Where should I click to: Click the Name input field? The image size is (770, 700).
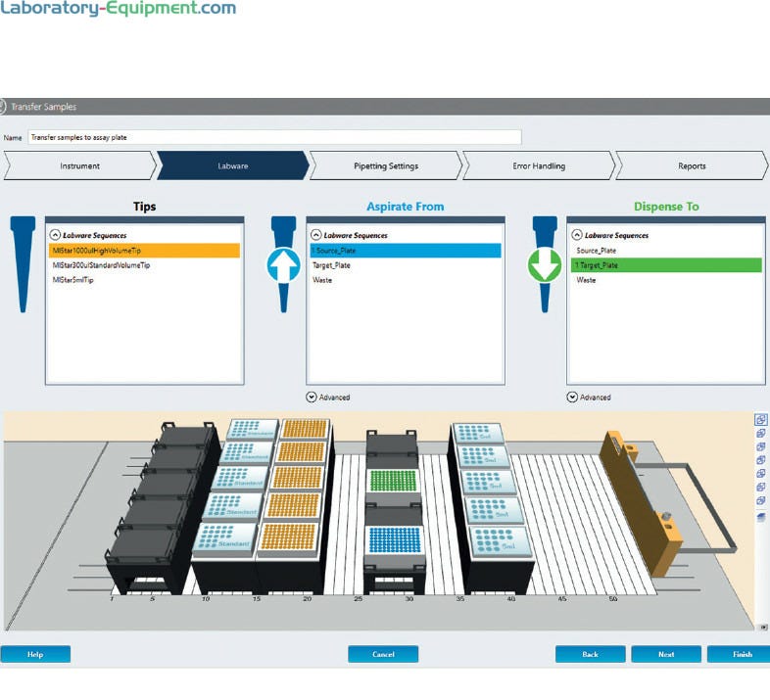(x=274, y=138)
